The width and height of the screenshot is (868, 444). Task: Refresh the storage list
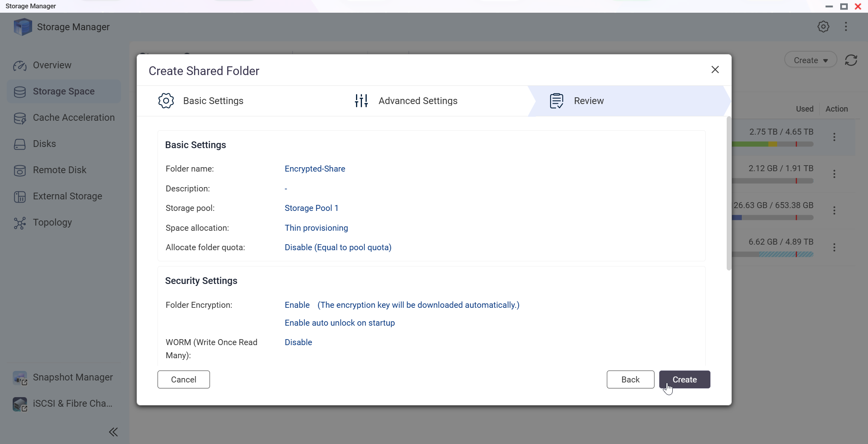851,60
